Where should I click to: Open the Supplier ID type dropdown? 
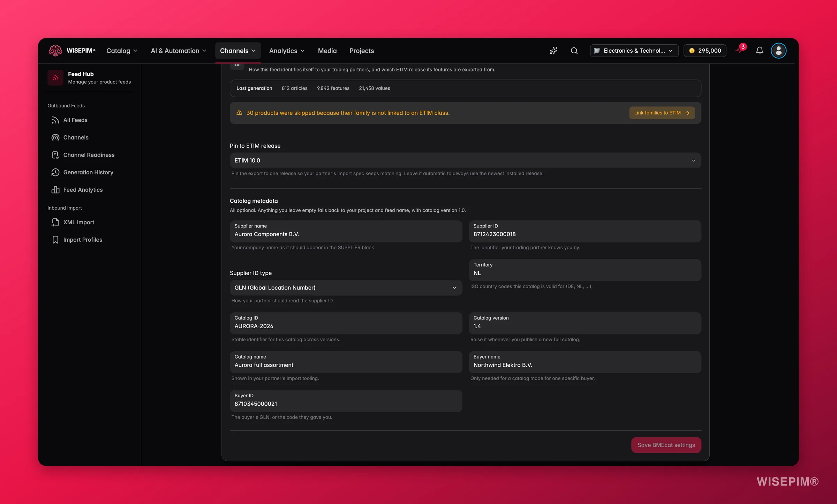pos(346,288)
